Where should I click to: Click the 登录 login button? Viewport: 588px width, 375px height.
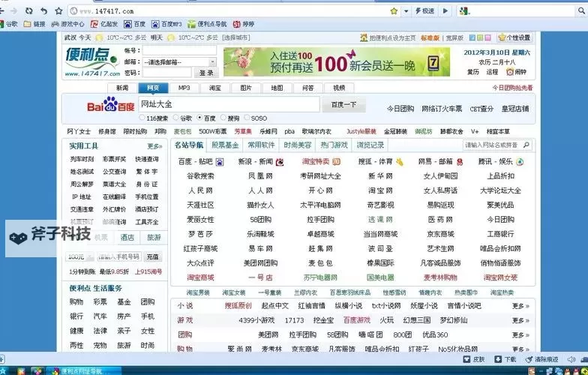point(206,73)
